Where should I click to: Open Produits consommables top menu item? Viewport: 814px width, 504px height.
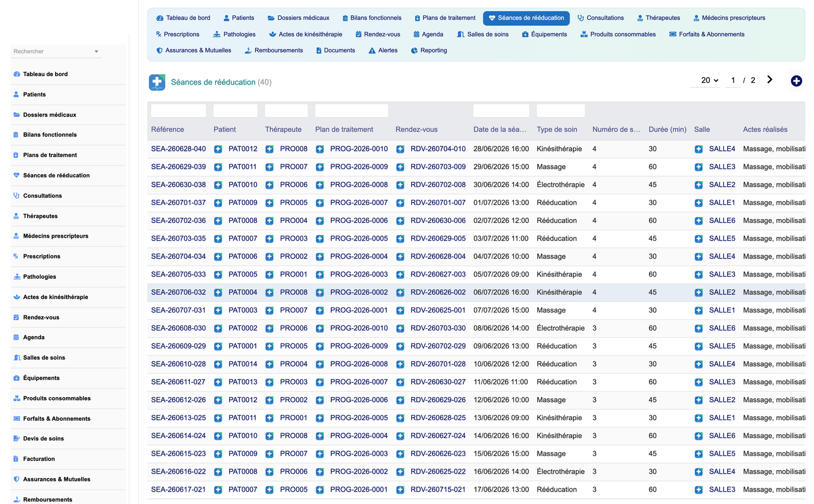[618, 34]
